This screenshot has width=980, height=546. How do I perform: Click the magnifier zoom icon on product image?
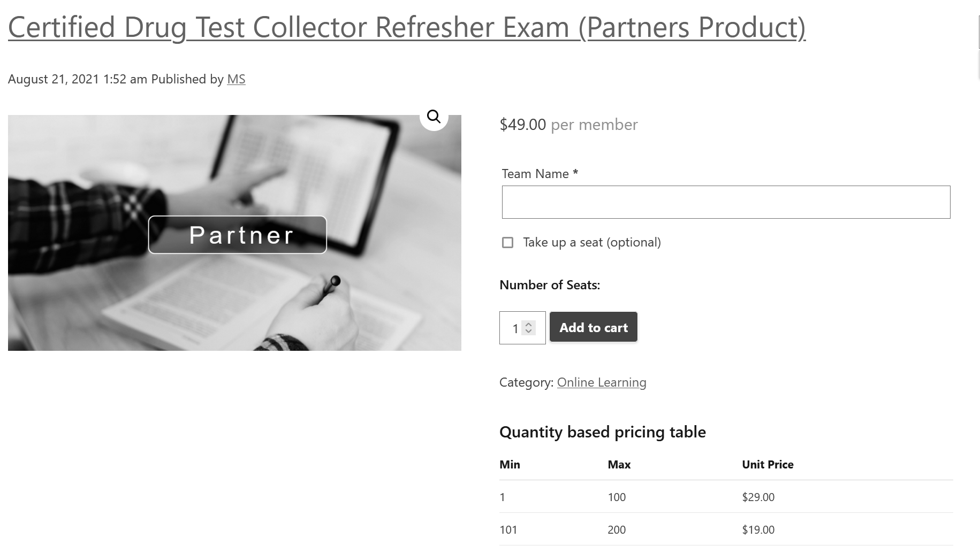(x=434, y=117)
